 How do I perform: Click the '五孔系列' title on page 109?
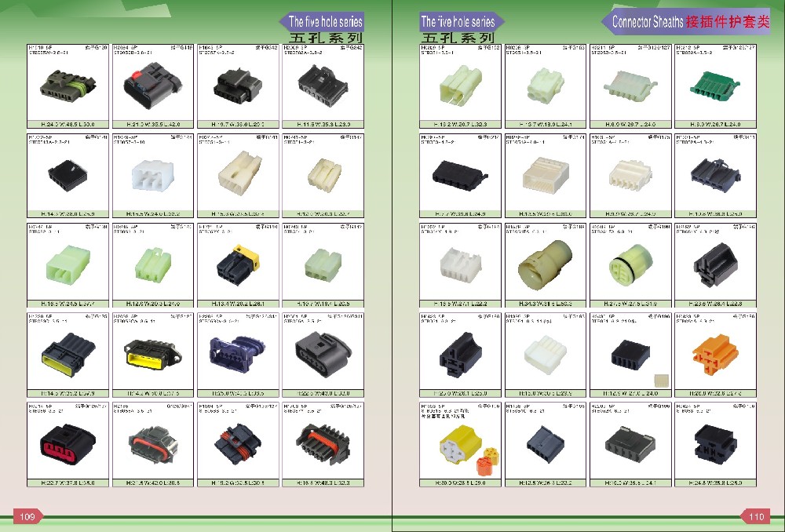point(326,38)
